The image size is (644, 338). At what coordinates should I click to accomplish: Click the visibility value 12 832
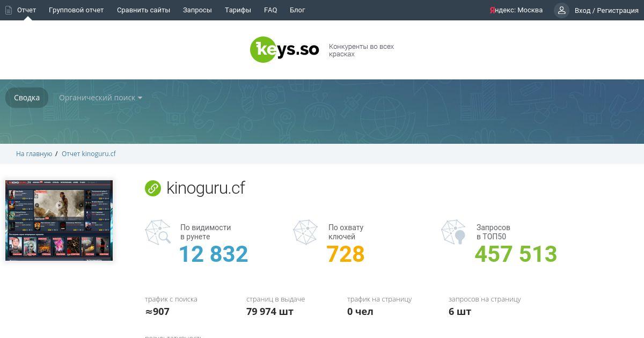(x=214, y=254)
